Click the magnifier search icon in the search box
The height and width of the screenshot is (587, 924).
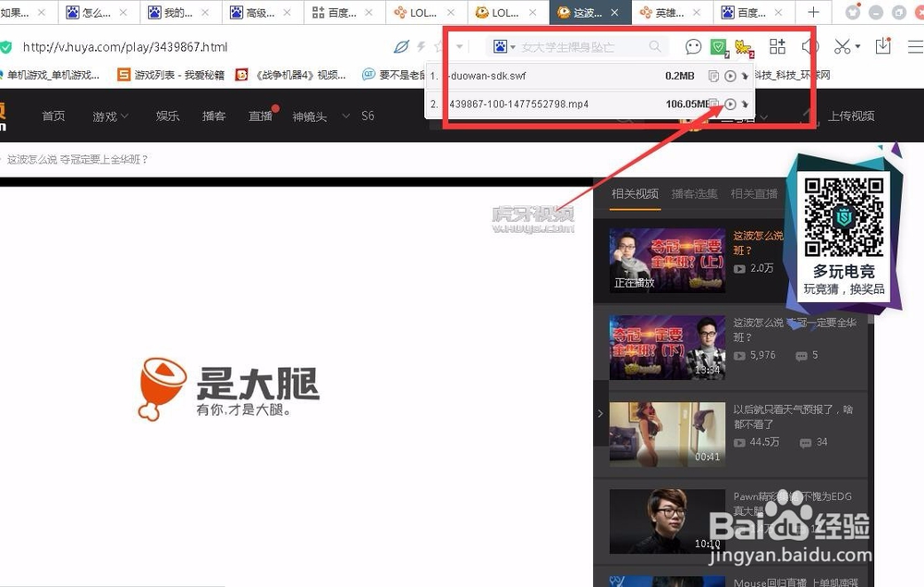point(655,46)
